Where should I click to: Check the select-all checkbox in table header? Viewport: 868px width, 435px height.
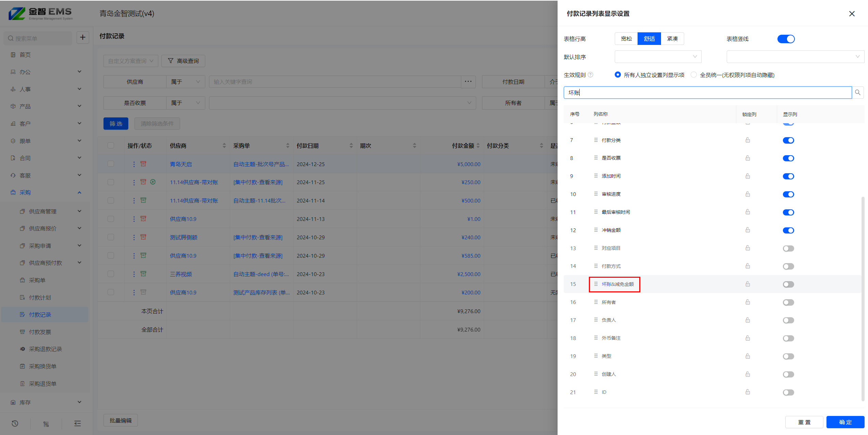point(111,145)
